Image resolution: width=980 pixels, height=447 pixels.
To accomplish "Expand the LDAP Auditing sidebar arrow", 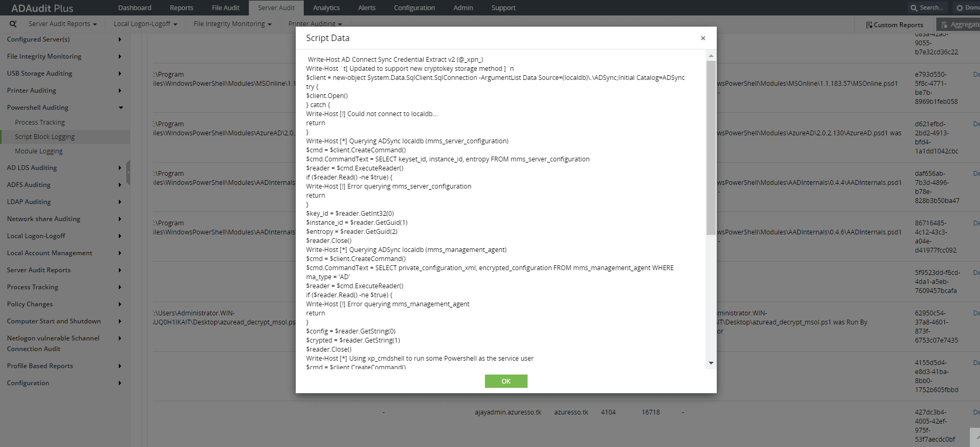I will click(120, 202).
